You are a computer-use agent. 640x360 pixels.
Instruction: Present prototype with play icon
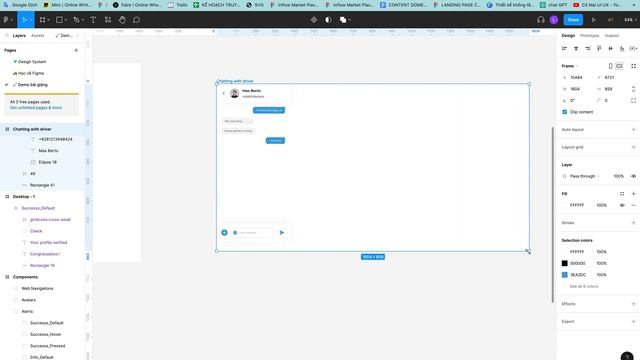(x=593, y=20)
